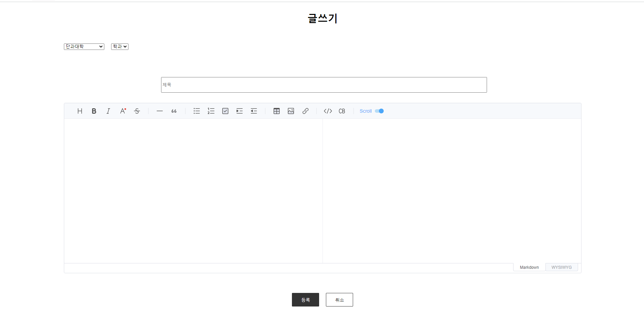Viewport: 644px width, 316px height.
Task: Click inside the markdown editing pane
Action: [193, 191]
